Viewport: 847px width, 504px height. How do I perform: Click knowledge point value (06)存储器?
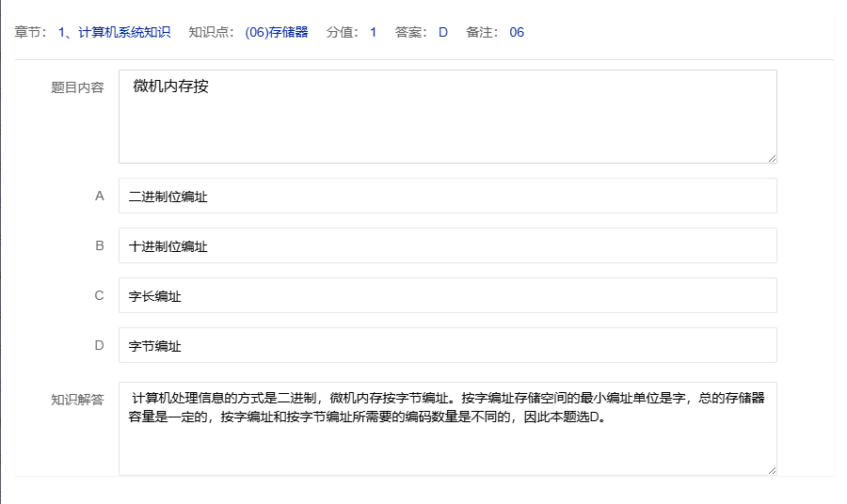pos(276,33)
